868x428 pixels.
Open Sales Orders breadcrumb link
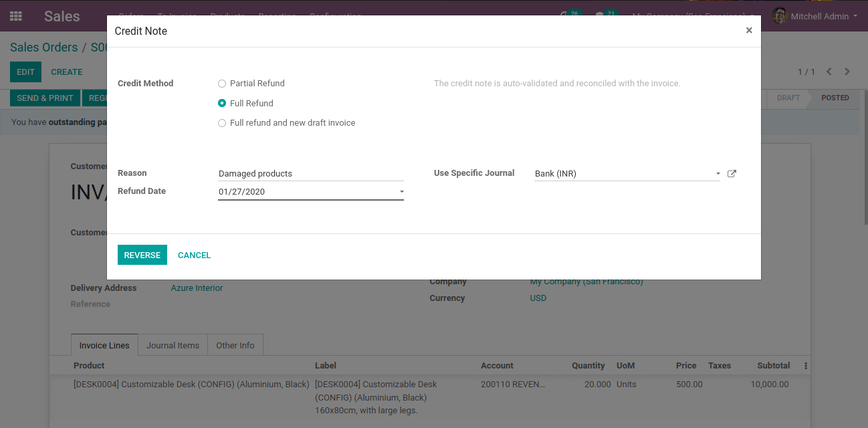(44, 47)
